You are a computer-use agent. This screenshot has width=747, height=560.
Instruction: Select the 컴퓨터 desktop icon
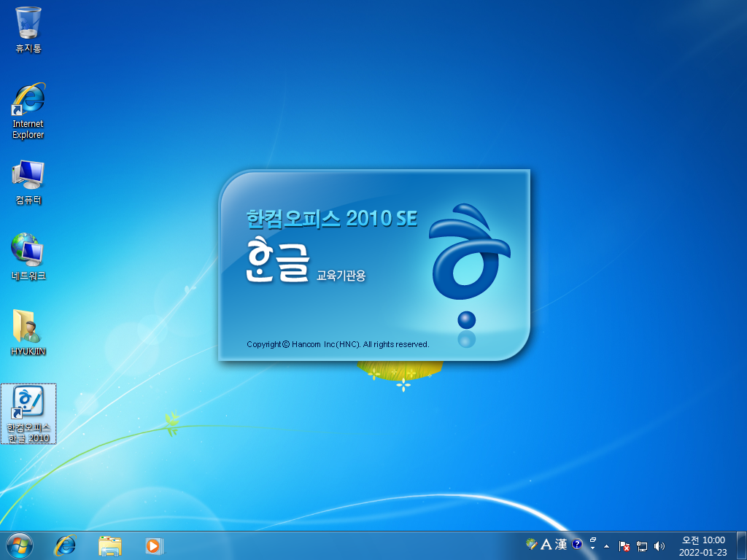(x=28, y=182)
